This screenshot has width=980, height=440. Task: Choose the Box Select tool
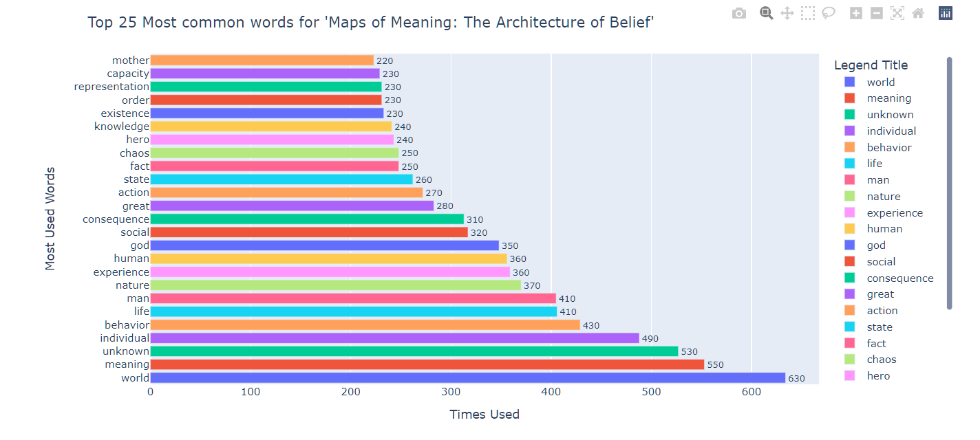click(x=807, y=13)
